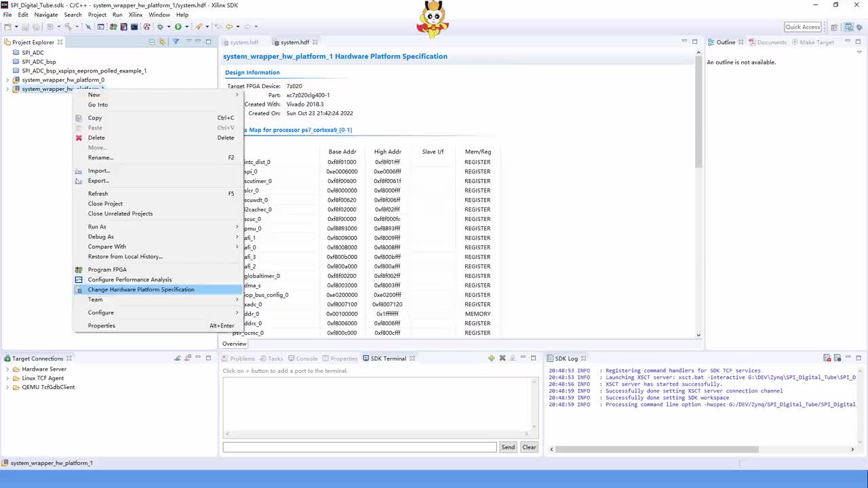Select Refresh in the context menu

pos(98,194)
